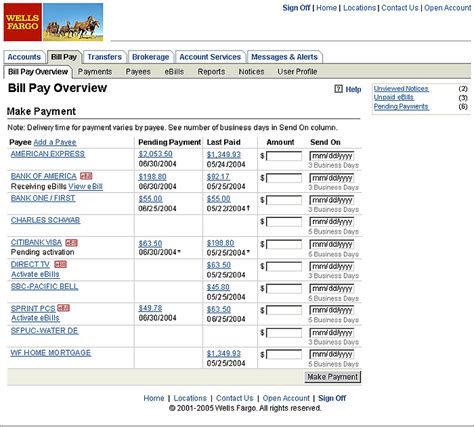Open SBC-PACIFIC BELL payee link
474x427 pixels.
[45, 287]
